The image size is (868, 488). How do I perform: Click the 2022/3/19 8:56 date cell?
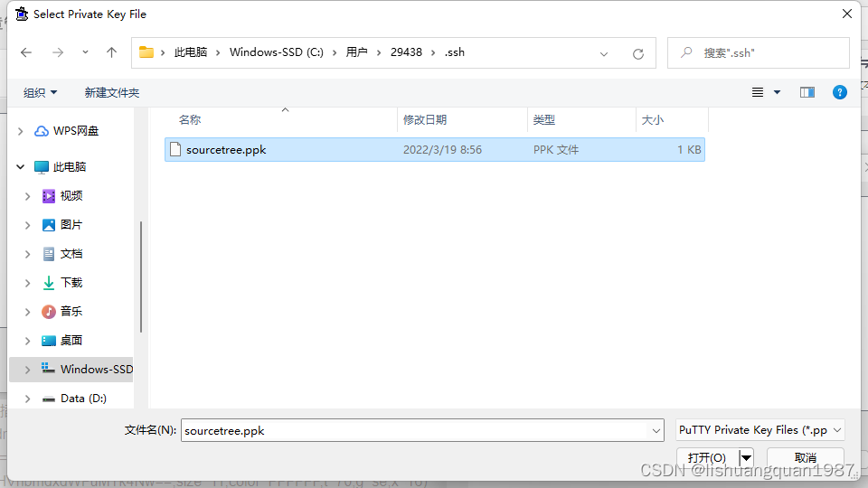click(442, 150)
